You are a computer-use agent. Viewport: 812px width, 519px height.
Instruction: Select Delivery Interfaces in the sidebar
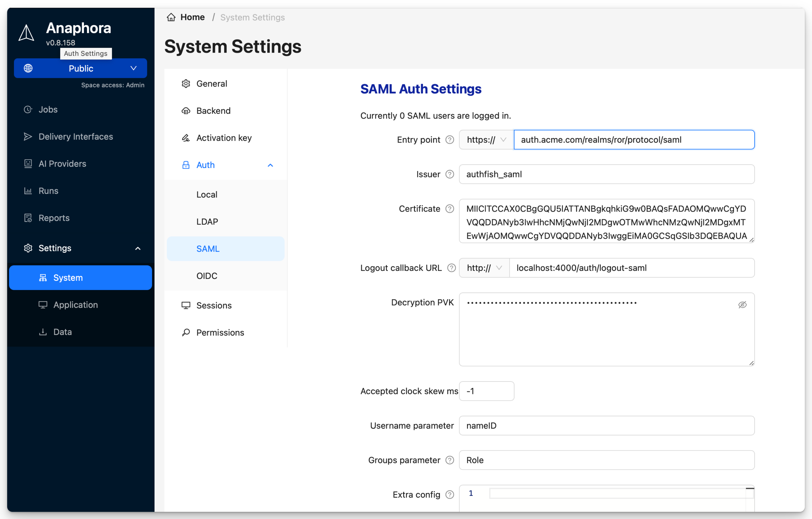click(76, 137)
